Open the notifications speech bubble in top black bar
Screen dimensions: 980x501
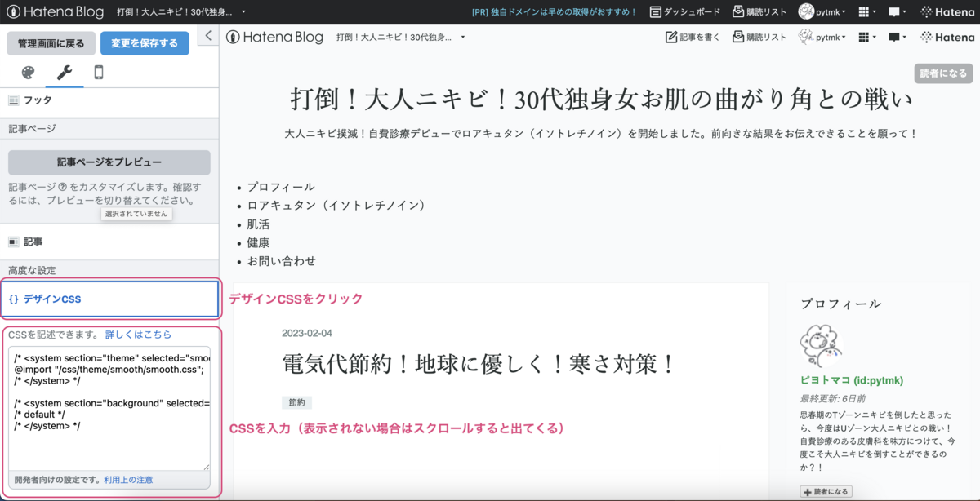898,12
